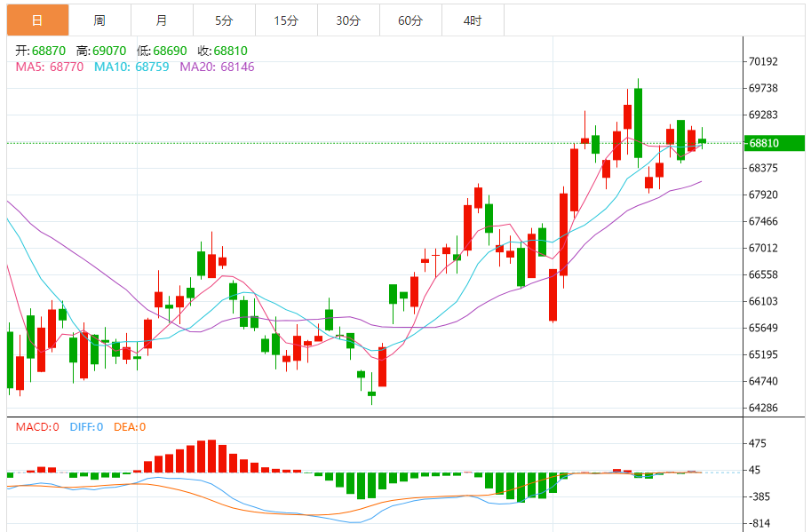Click the 70192 price axis label
Image resolution: width=811 pixels, height=532 pixels.
click(763, 61)
